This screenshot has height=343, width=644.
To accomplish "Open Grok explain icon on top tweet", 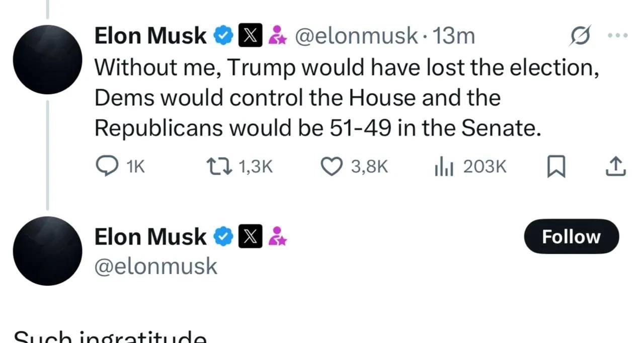I will [580, 36].
